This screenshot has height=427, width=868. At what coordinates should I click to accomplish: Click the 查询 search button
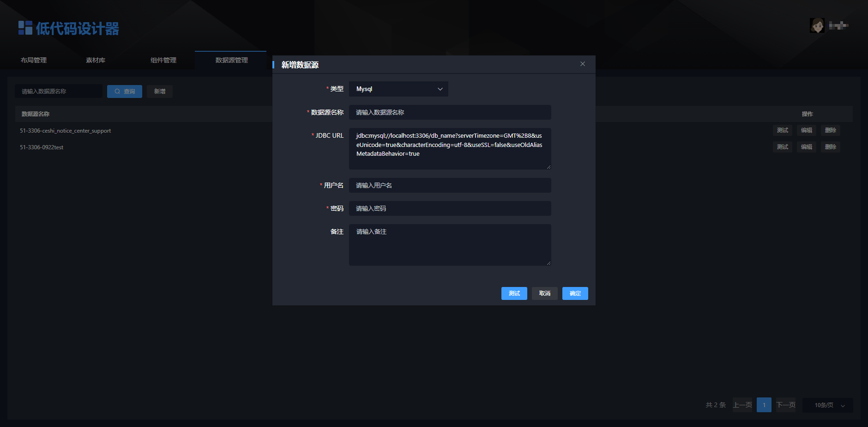click(x=125, y=91)
